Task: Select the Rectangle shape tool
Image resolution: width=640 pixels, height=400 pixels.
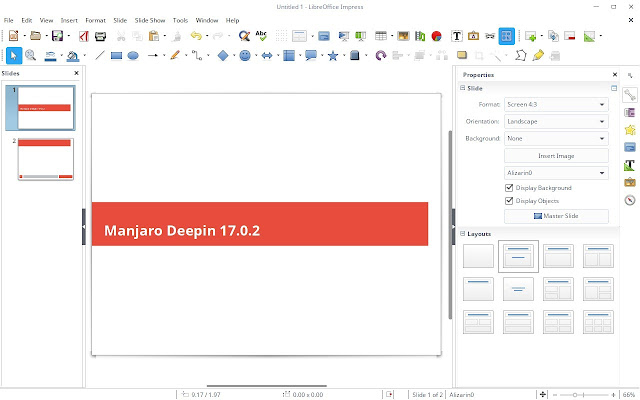Action: click(x=116, y=55)
